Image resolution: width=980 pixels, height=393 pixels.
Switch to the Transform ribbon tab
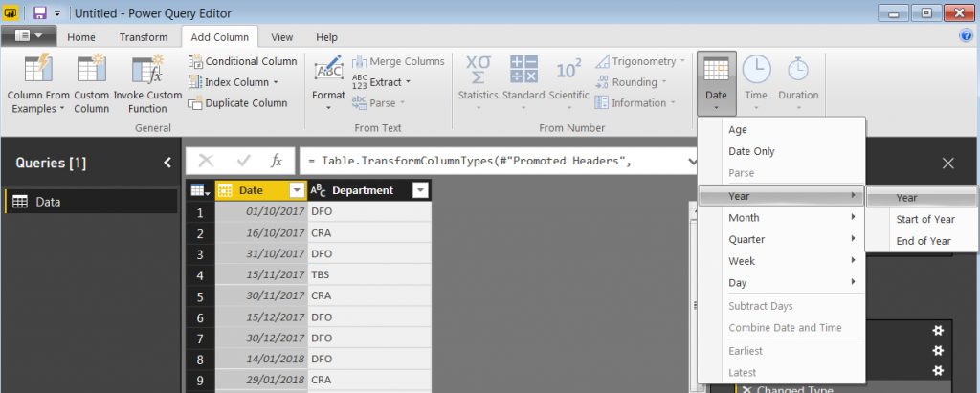143,37
